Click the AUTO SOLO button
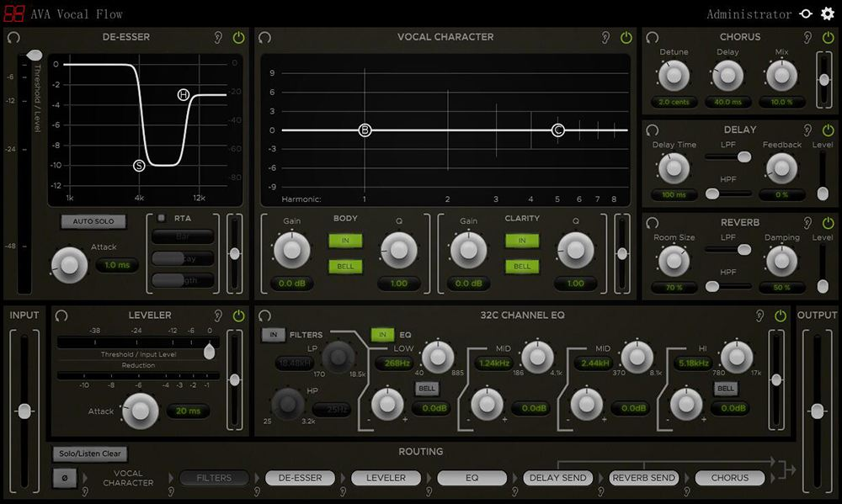This screenshot has width=842, height=504. [x=93, y=221]
